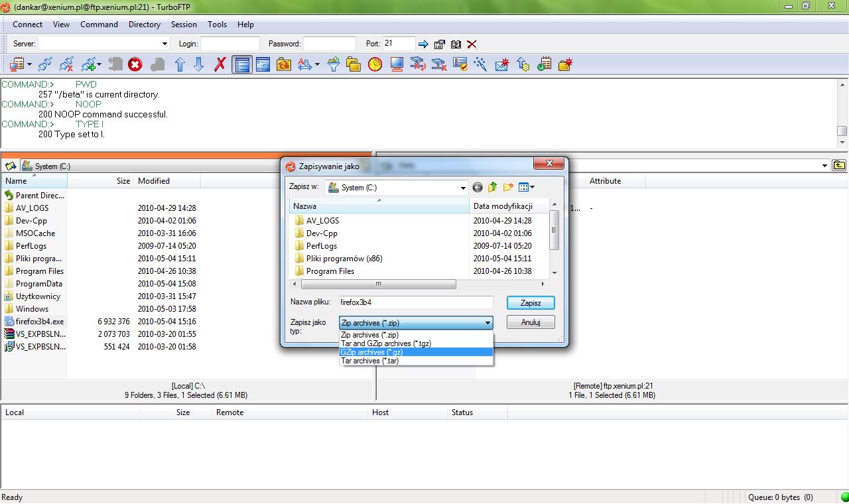The width and height of the screenshot is (849, 504).
Task: Open the Command menu
Action: tap(99, 25)
